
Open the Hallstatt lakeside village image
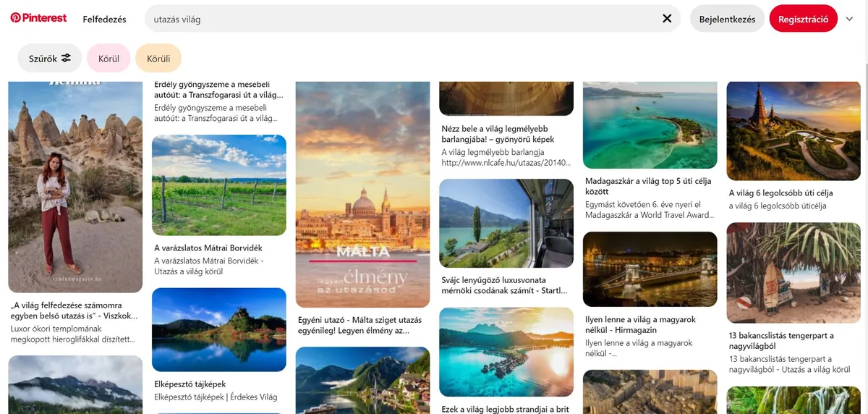(x=362, y=380)
